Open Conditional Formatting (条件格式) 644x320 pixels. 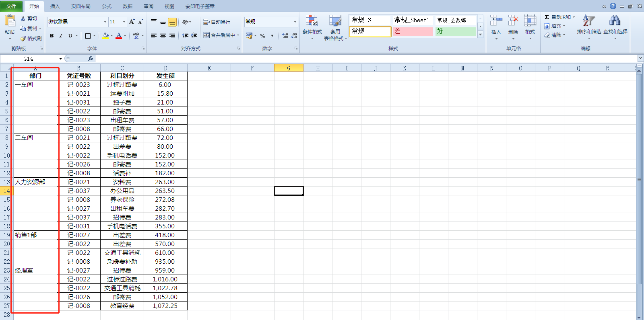pos(312,27)
